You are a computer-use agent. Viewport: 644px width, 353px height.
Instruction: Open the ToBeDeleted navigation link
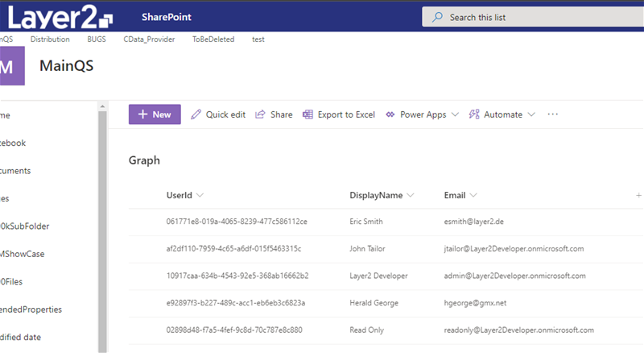pos(213,39)
